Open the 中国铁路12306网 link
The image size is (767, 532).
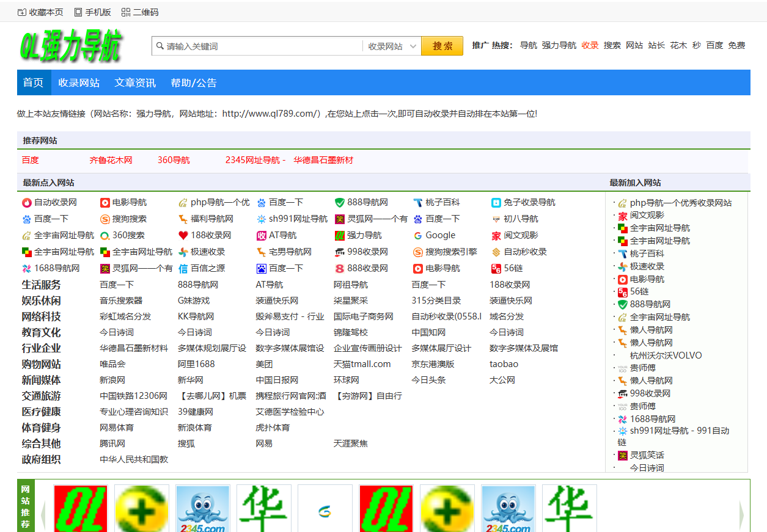click(x=134, y=396)
